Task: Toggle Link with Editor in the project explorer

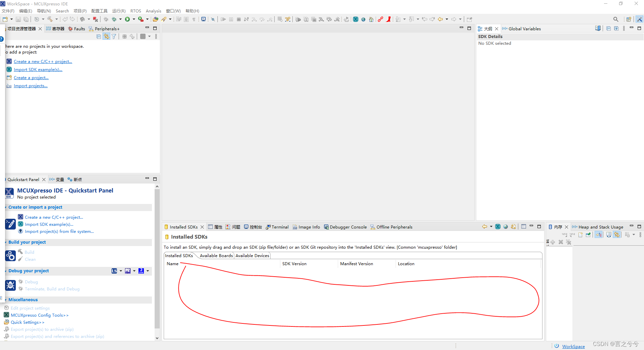Action: point(106,36)
